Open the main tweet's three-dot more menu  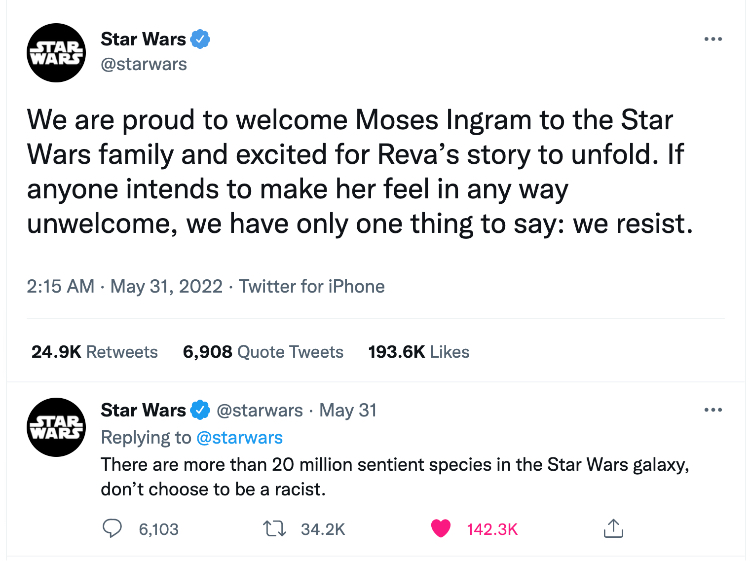[x=712, y=39]
